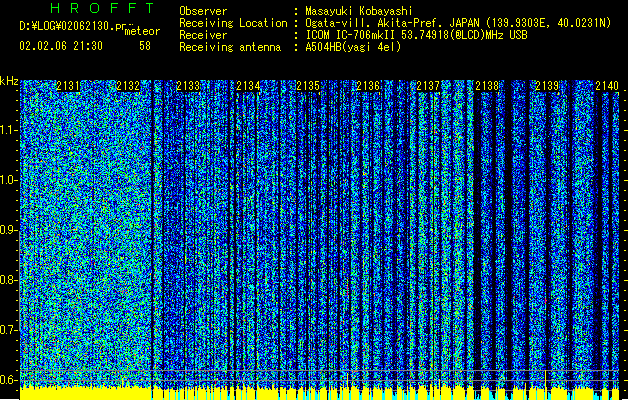Click the 0.6 kHz frequency axis tick
The image size is (629, 400).
click(x=9, y=380)
